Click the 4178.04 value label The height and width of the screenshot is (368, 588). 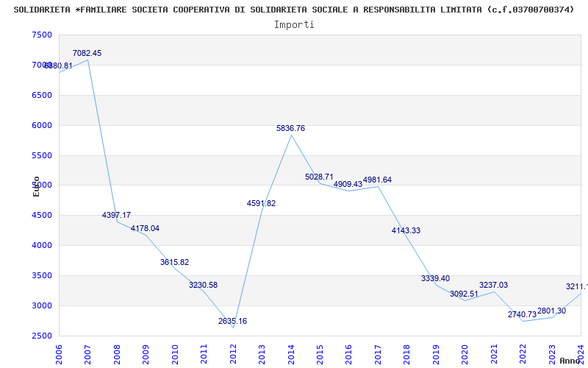point(145,228)
